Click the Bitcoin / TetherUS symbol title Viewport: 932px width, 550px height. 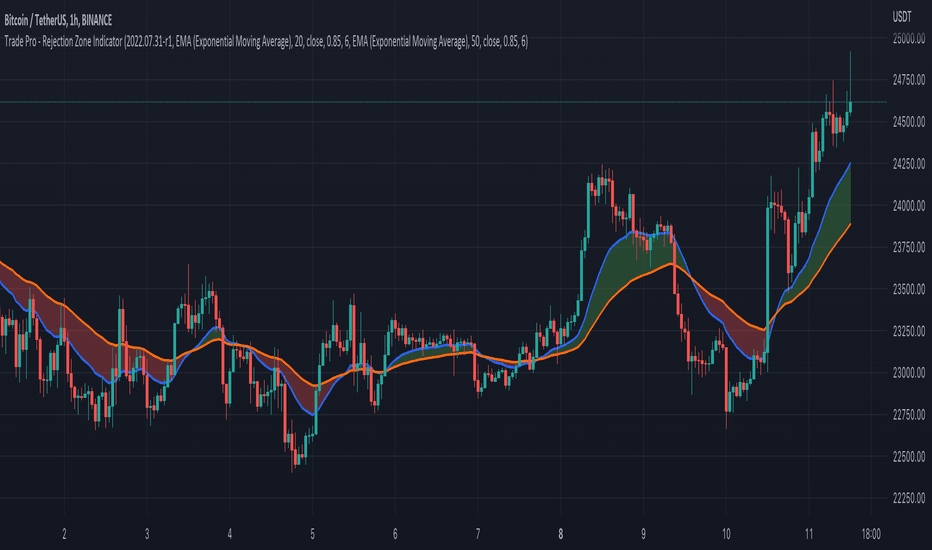click(58, 21)
